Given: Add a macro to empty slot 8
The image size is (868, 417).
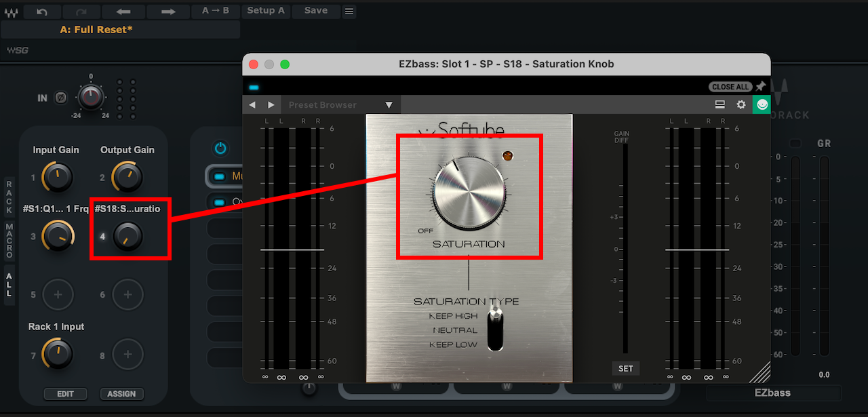Looking at the screenshot, I should pyautogui.click(x=127, y=354).
